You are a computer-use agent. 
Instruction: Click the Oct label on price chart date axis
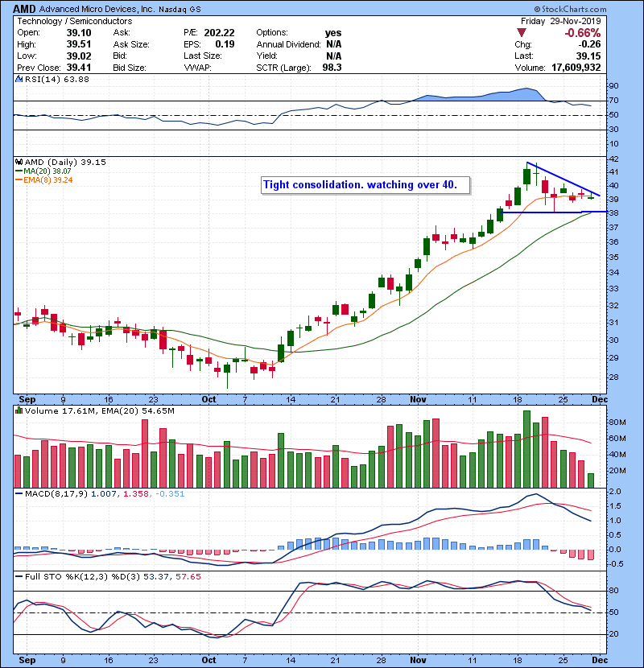click(x=208, y=400)
